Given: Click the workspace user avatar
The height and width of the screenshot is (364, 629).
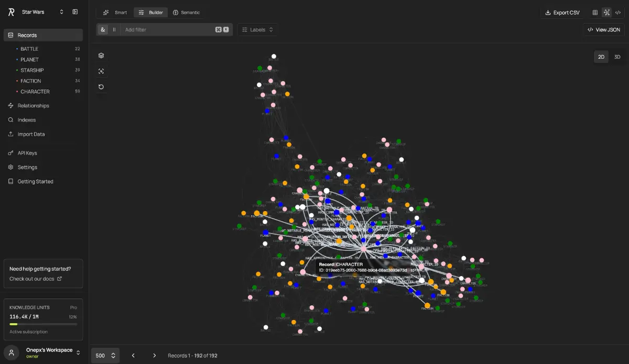Looking at the screenshot, I should click(11, 352).
